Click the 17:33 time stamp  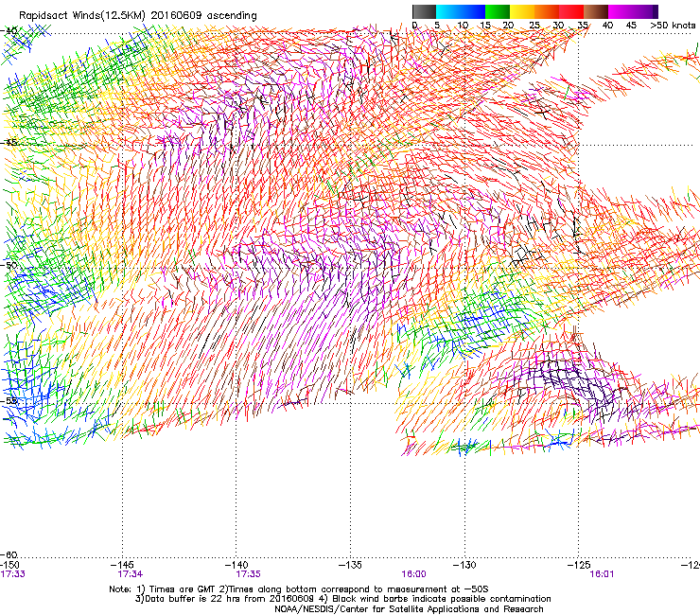(12, 574)
